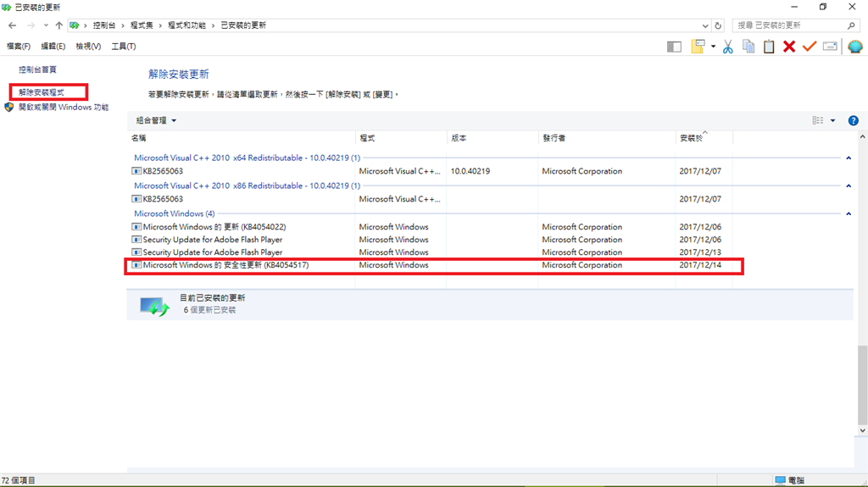The width and height of the screenshot is (868, 487).
Task: Click the 電腦 status bar icon
Action: coord(780,480)
